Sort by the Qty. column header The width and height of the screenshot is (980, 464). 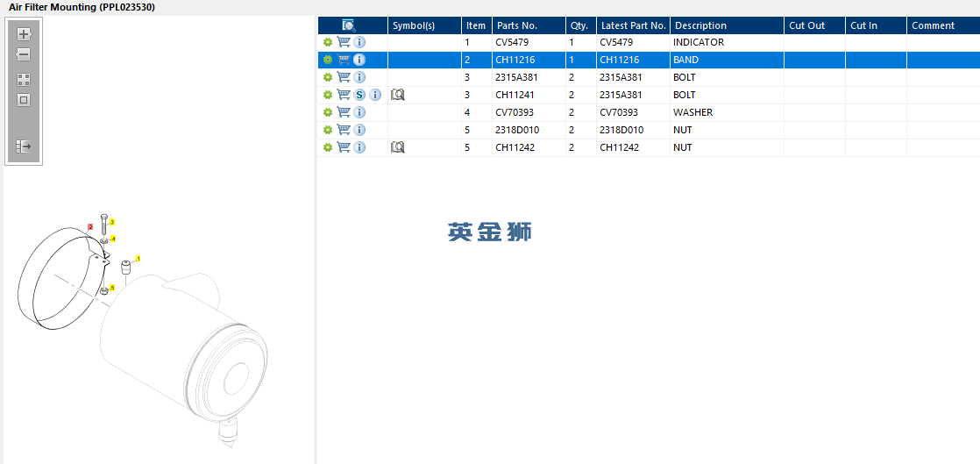[x=581, y=25]
